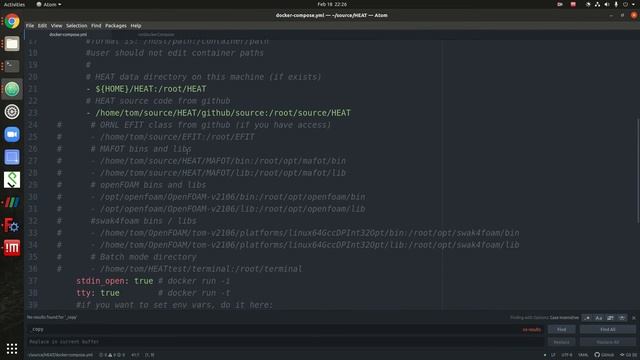Screen dimensions: 640x360
Task: Open the network status tray icon
Action: tap(597, 4)
